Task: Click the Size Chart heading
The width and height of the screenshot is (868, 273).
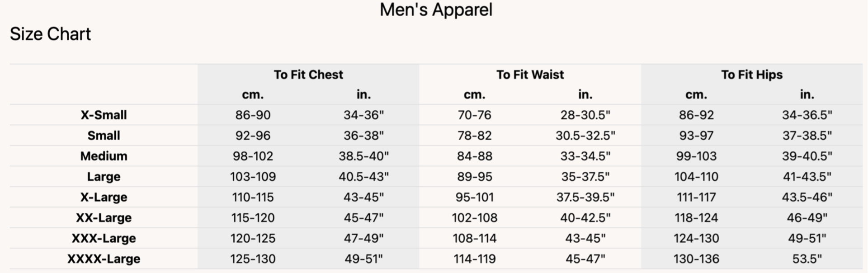Action: (x=50, y=34)
